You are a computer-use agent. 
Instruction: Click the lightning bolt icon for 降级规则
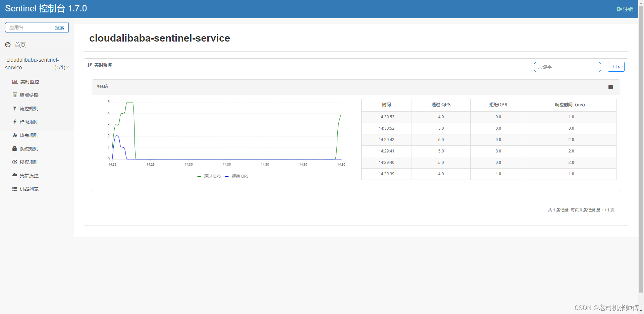pyautogui.click(x=15, y=122)
